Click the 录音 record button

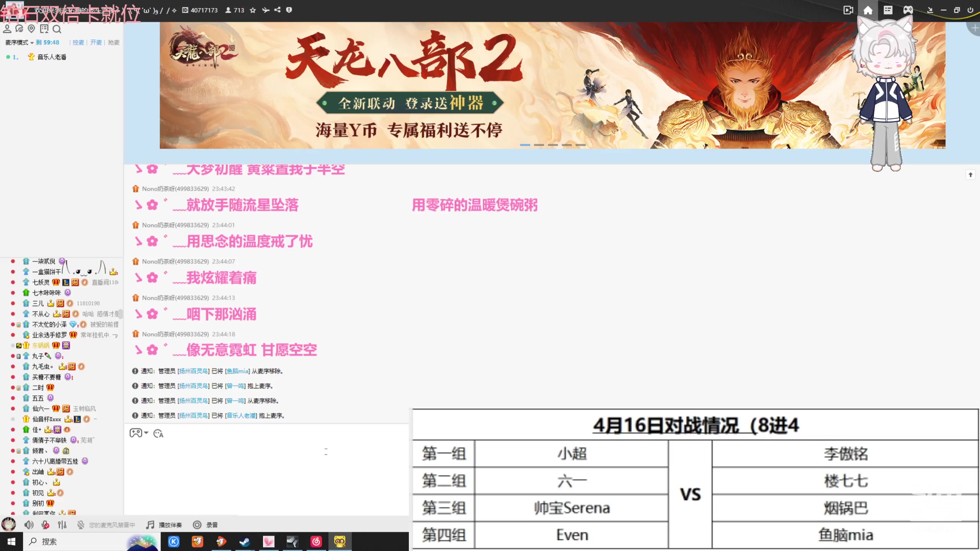point(206,525)
